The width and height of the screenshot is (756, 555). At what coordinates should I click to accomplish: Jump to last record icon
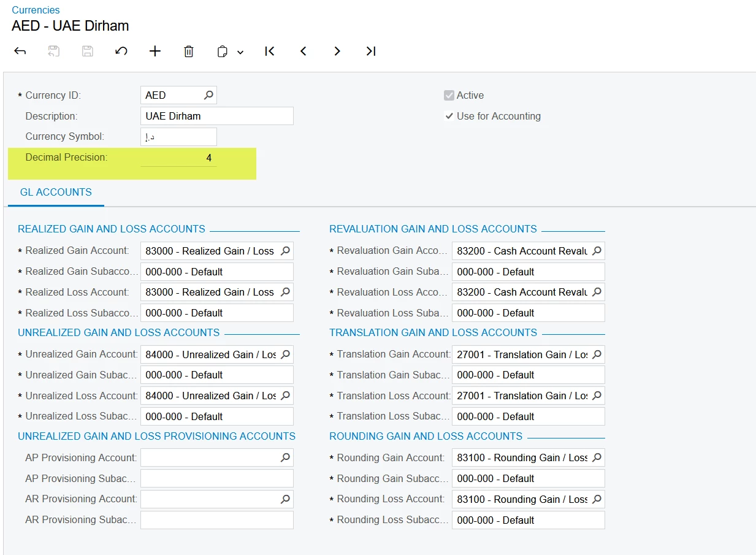(x=370, y=52)
